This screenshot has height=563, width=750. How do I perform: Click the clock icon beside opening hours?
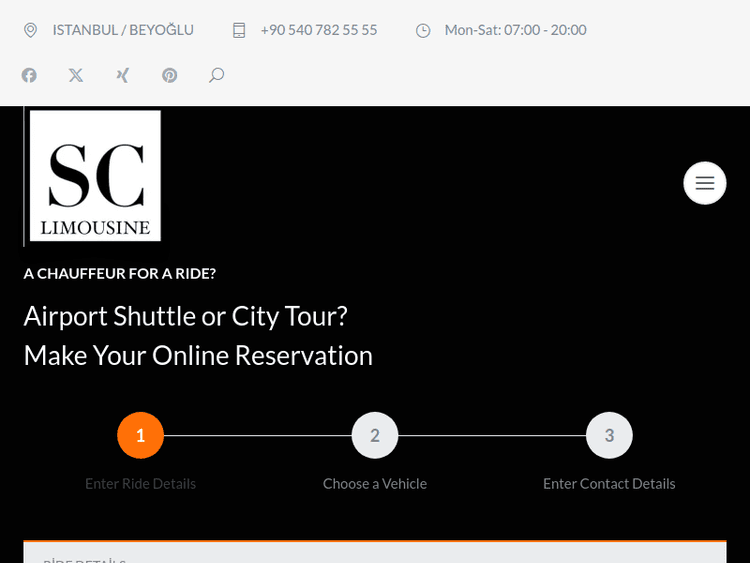point(423,30)
